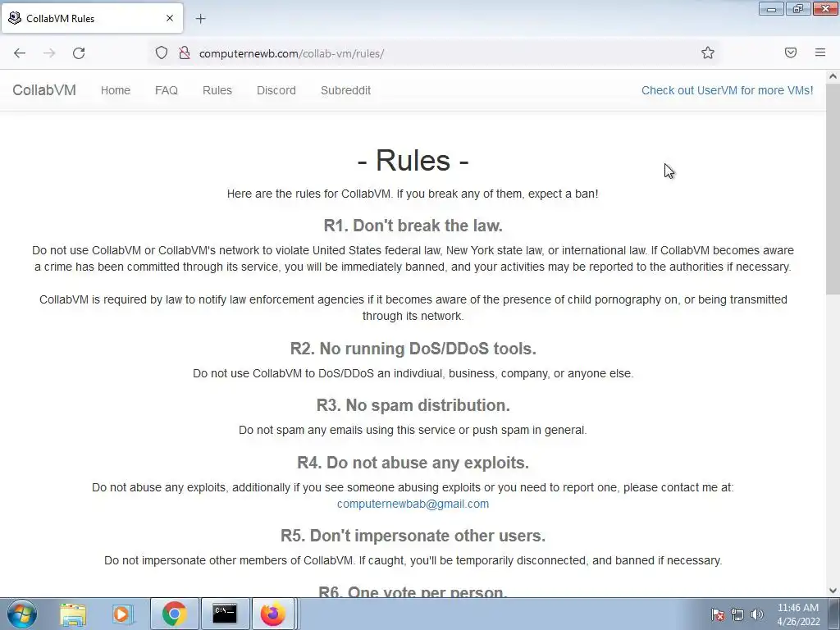Image resolution: width=840 pixels, height=630 pixels.
Task: Switch to the Command Prompt taskbar window
Action: [x=225, y=614]
